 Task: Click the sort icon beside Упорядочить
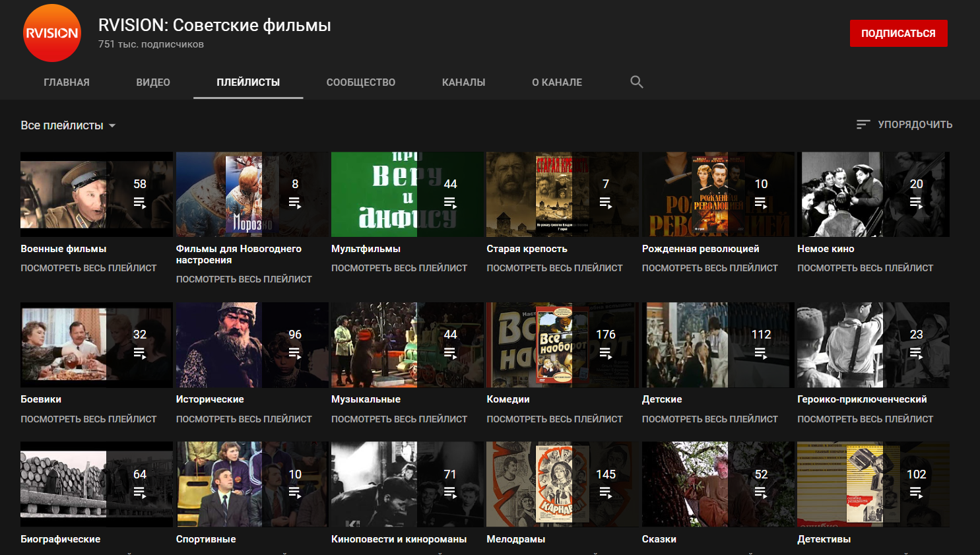coord(863,125)
